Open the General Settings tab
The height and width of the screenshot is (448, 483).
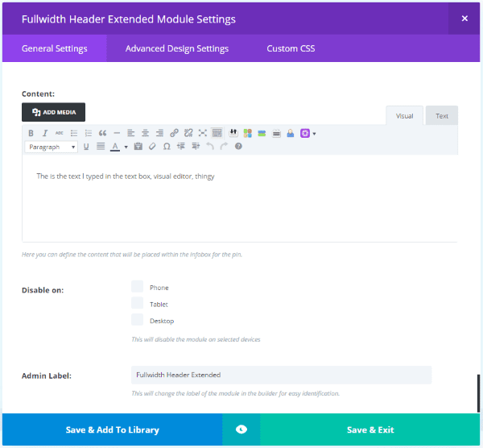55,48
